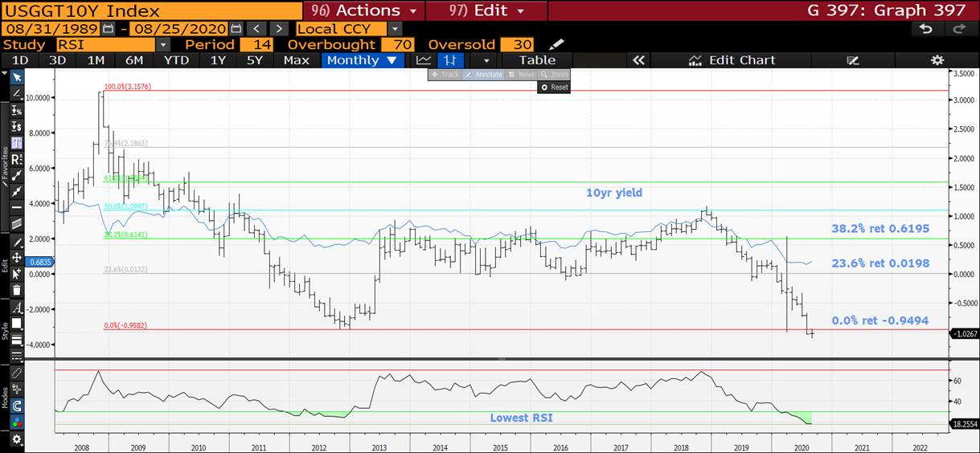The image size is (980, 453).
Task: Select the Fibonacci retracement tool in Favorites
Action: 16,141
